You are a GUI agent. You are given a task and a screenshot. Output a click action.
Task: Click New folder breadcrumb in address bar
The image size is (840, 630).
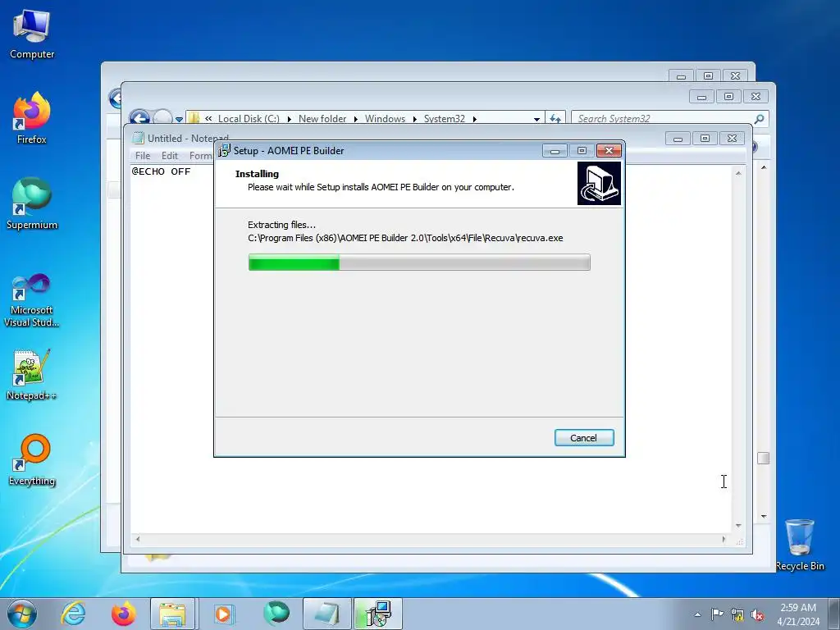pos(322,118)
